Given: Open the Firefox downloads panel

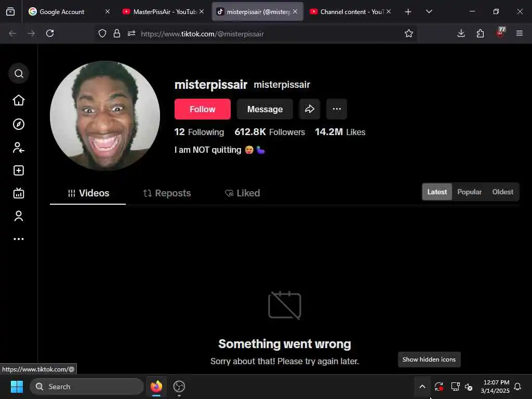Looking at the screenshot, I should (x=461, y=33).
